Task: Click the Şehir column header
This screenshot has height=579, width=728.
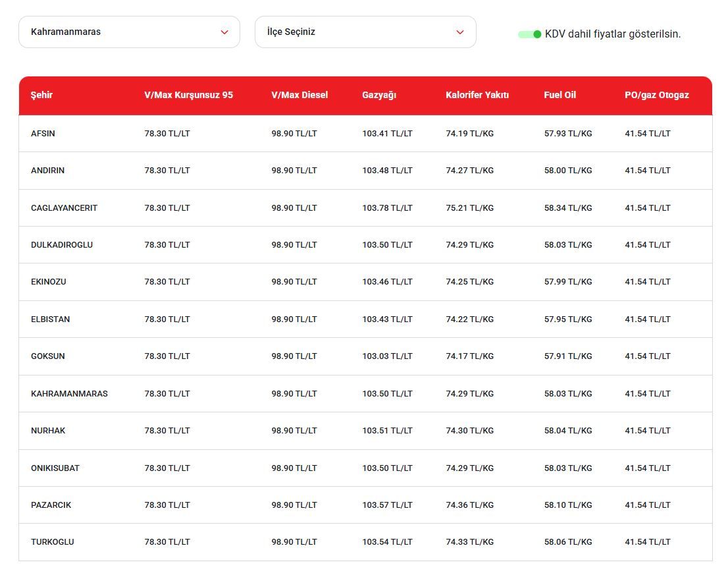Action: click(41, 96)
